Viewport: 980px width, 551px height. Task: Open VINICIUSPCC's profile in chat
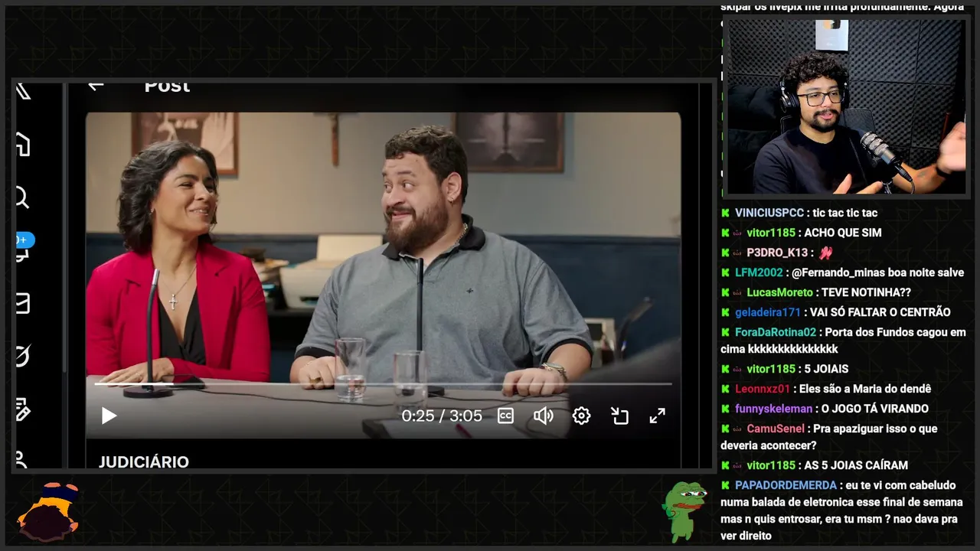point(769,213)
